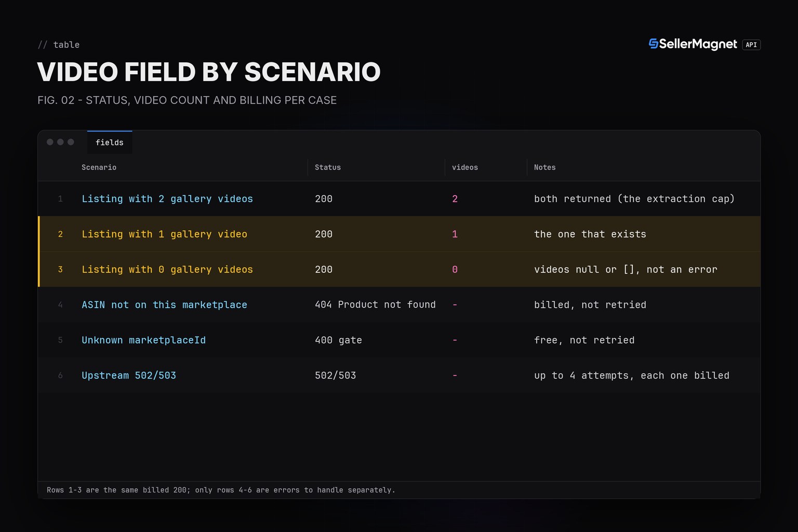Click the videos count '2' cell
Screen dimensions: 798x532
coord(455,199)
